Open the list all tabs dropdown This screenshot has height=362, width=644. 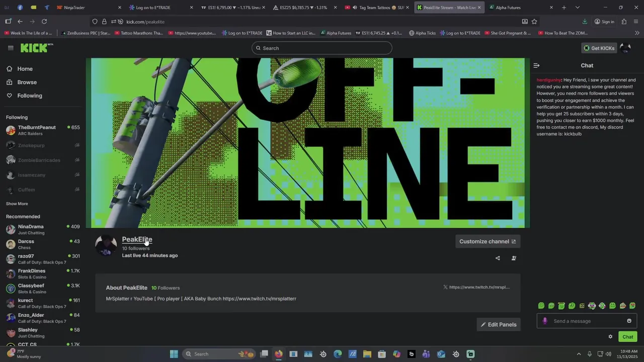(x=577, y=8)
